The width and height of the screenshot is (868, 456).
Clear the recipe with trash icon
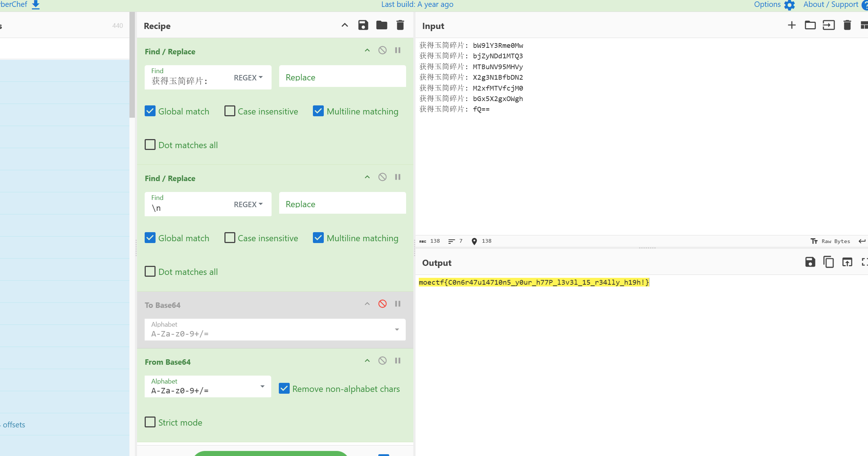400,25
